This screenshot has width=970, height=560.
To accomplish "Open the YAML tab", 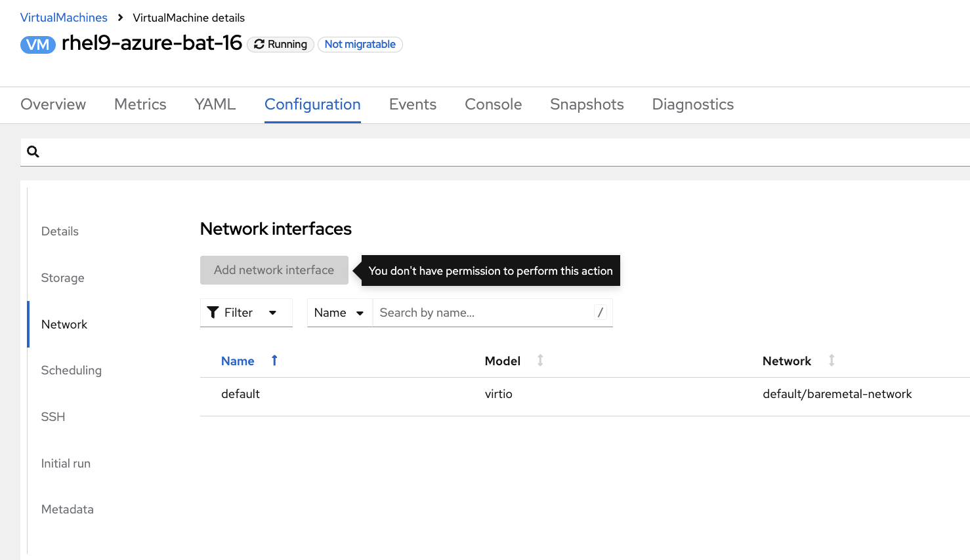I will 215,104.
